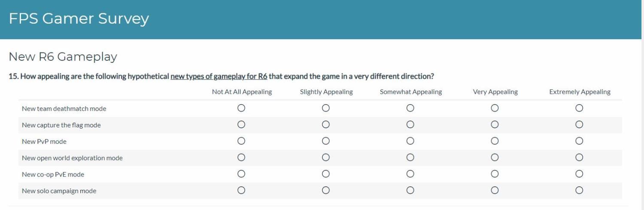Set solo campaign mode to Not At All Appealing
This screenshot has height=210, width=644.
(241, 190)
